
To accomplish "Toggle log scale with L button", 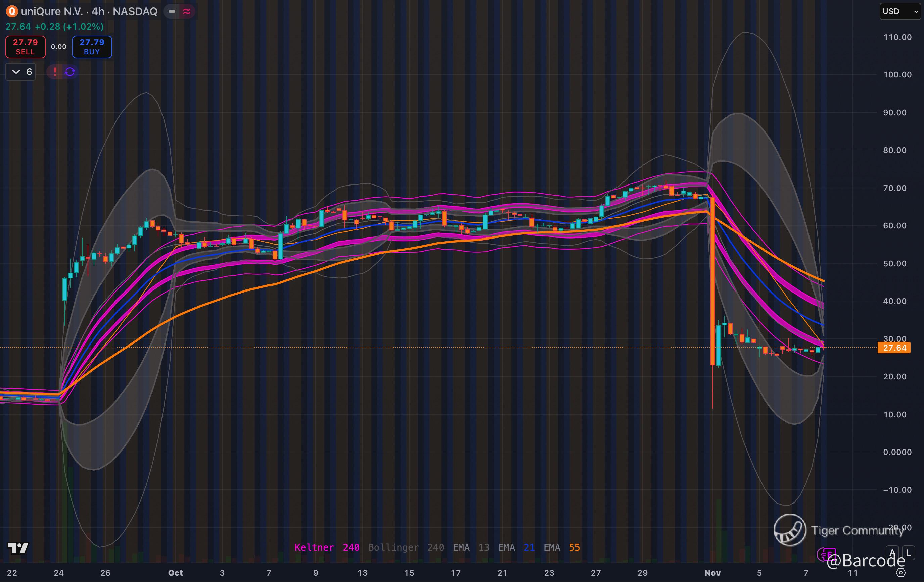I will coord(908,552).
